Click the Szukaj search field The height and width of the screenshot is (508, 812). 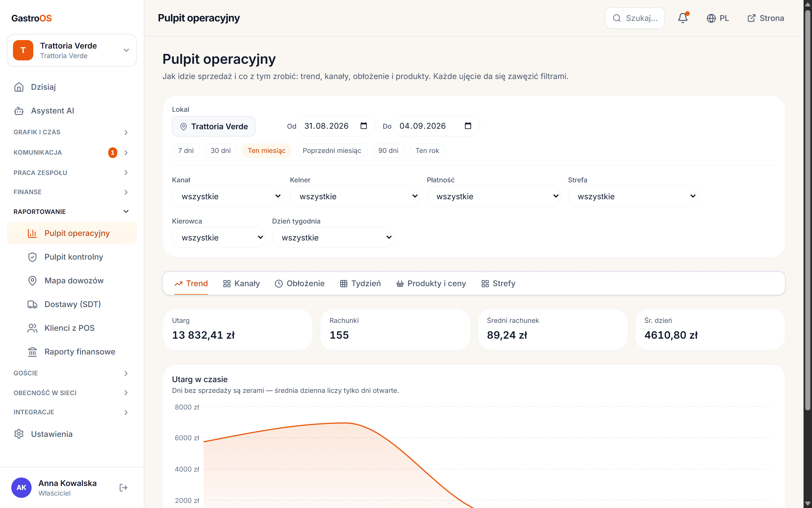(x=635, y=18)
